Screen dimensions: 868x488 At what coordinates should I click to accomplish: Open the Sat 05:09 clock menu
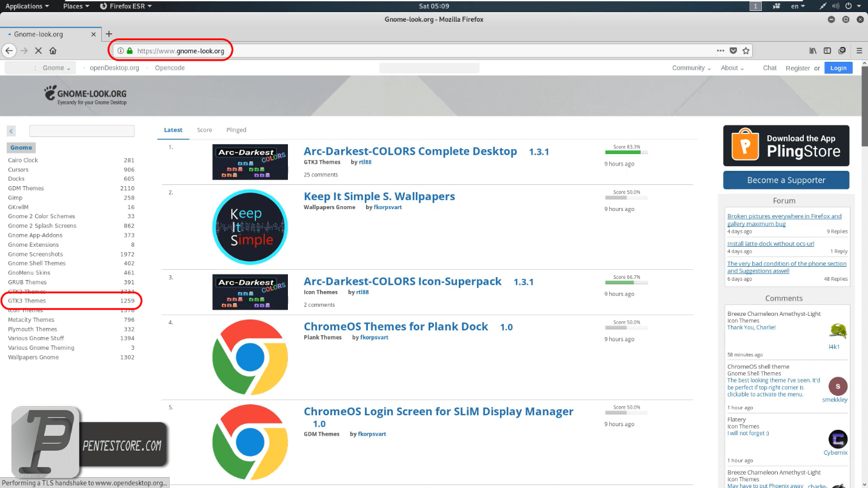pyautogui.click(x=434, y=6)
